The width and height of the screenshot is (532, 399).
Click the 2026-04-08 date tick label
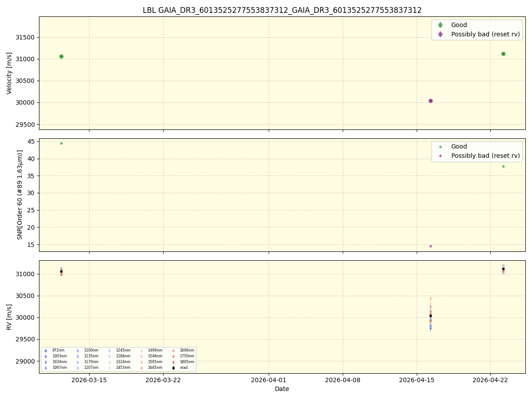click(x=343, y=380)
